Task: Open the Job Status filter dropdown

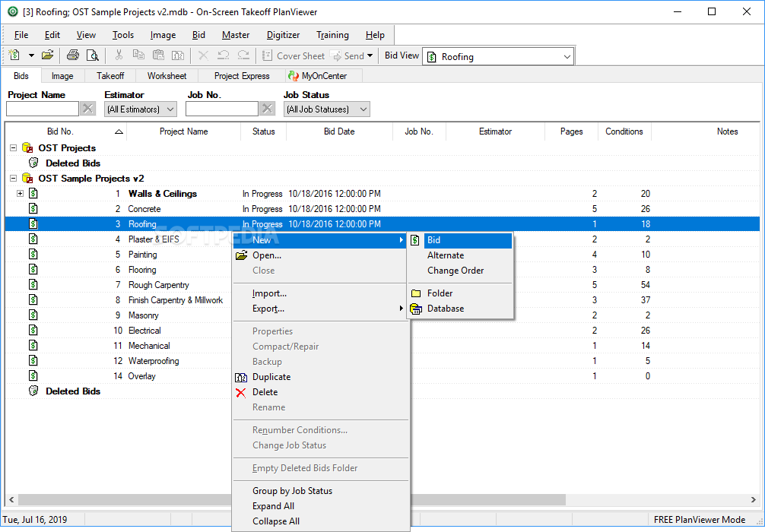Action: 326,109
